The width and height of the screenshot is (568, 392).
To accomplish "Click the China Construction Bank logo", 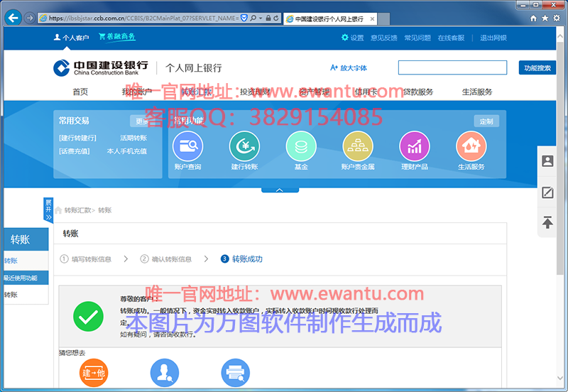I will click(101, 67).
